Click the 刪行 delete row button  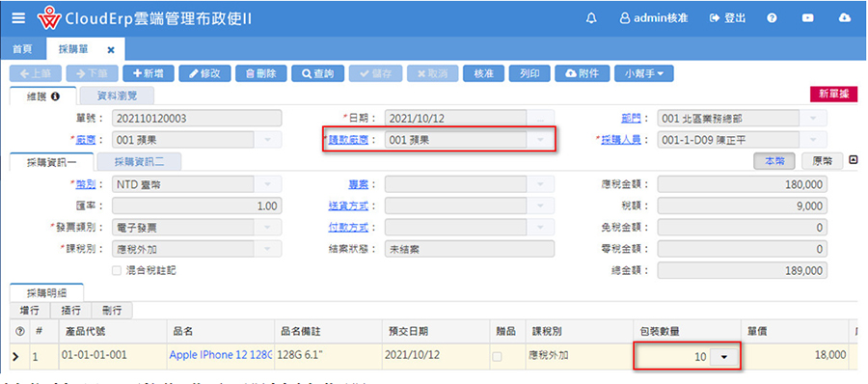click(112, 311)
